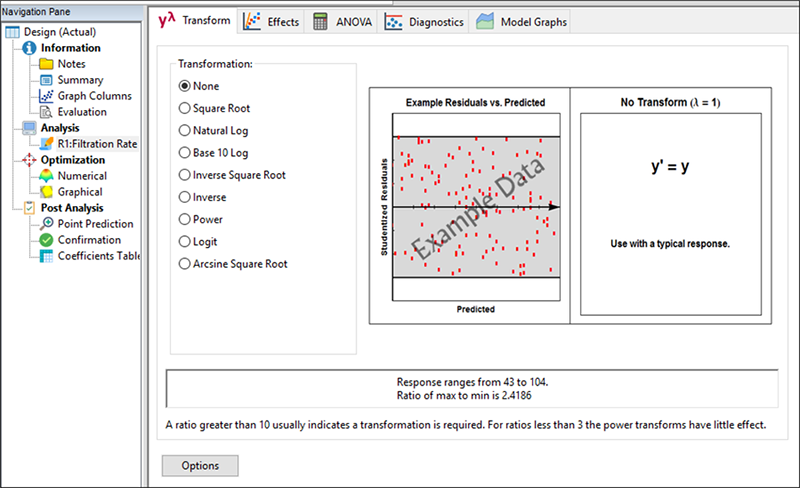
Task: Switch to the Transform tab
Action: click(x=194, y=20)
